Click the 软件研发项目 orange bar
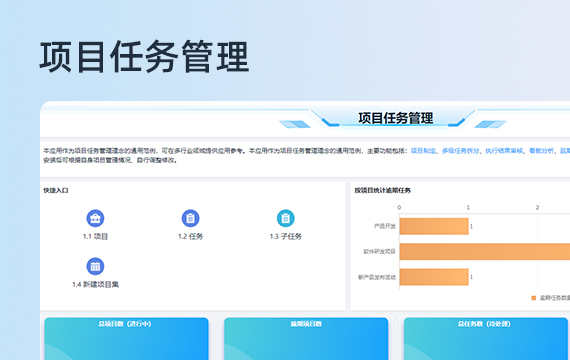 (x=485, y=252)
